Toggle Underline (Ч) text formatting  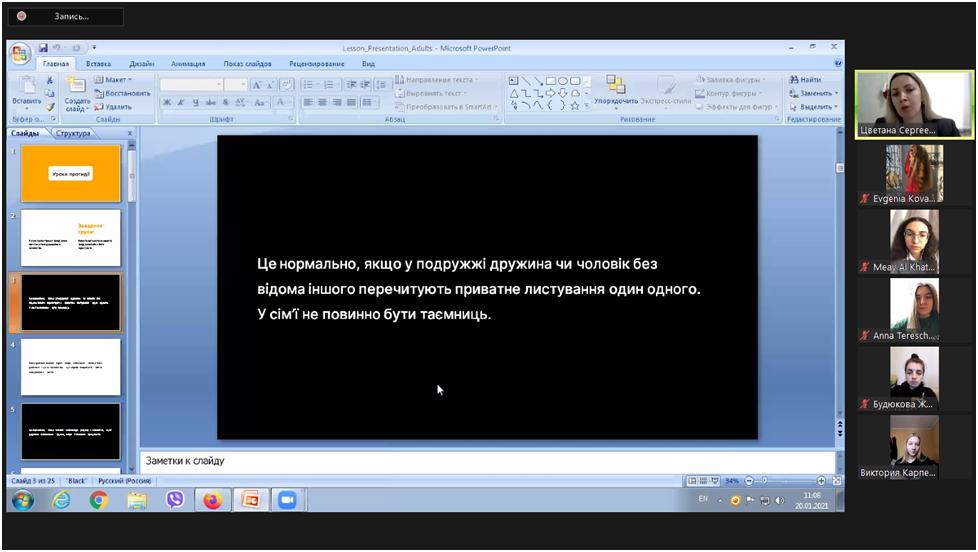click(x=196, y=103)
